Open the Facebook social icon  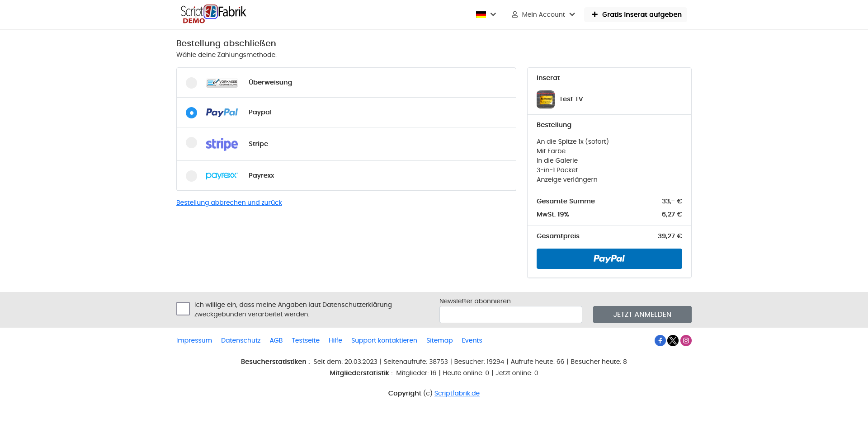(660, 341)
